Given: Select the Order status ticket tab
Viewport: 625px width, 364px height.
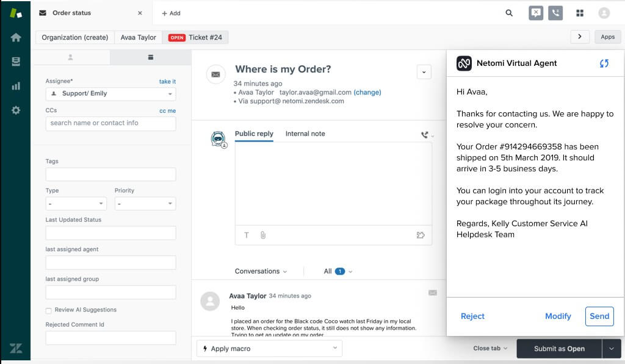Looking at the screenshot, I should (73, 13).
